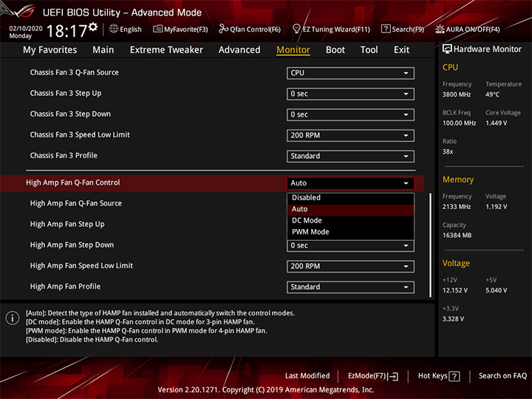Open Chassis Fan 3 Step Down dropdown
Screen dimensions: 532x399
point(350,115)
